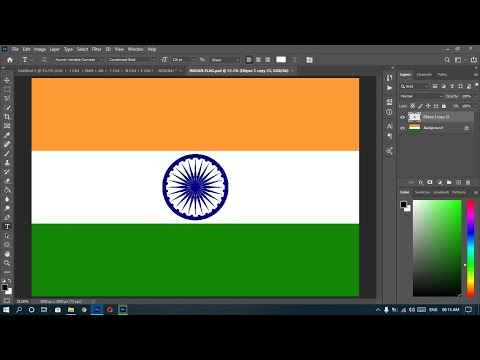This screenshot has width=480, height=360.
Task: Open the Condensed Bold font style dropdown
Action: tap(132, 60)
